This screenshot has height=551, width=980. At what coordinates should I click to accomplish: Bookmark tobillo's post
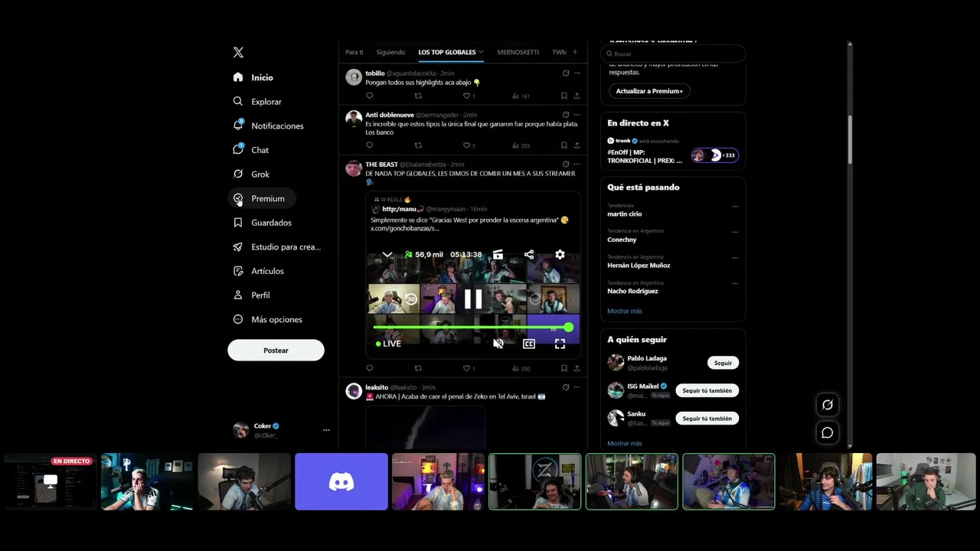click(x=564, y=96)
